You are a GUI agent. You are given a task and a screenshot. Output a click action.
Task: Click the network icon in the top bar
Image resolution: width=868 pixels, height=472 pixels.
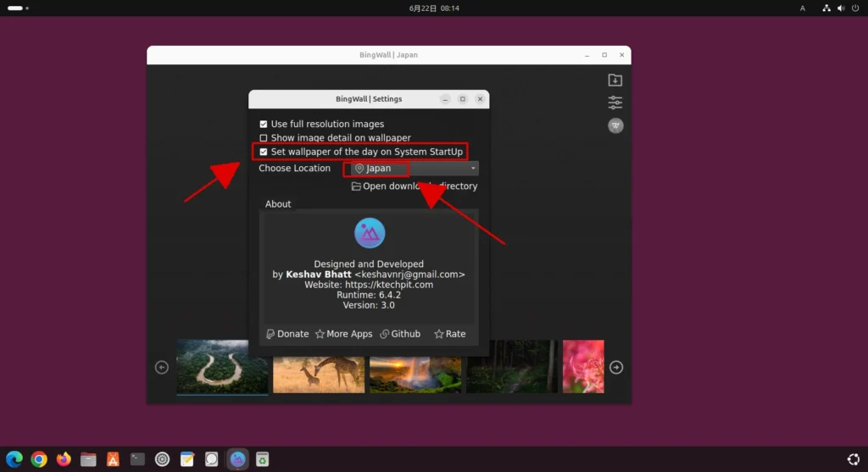(x=826, y=8)
